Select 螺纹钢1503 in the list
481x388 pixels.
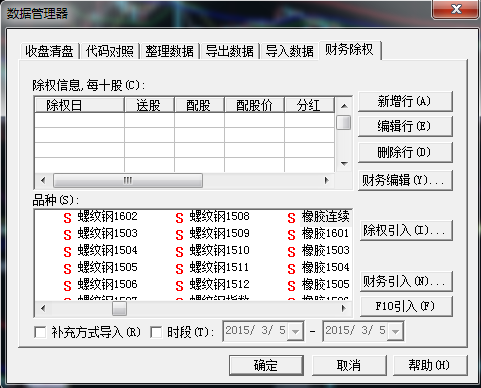[107, 233]
